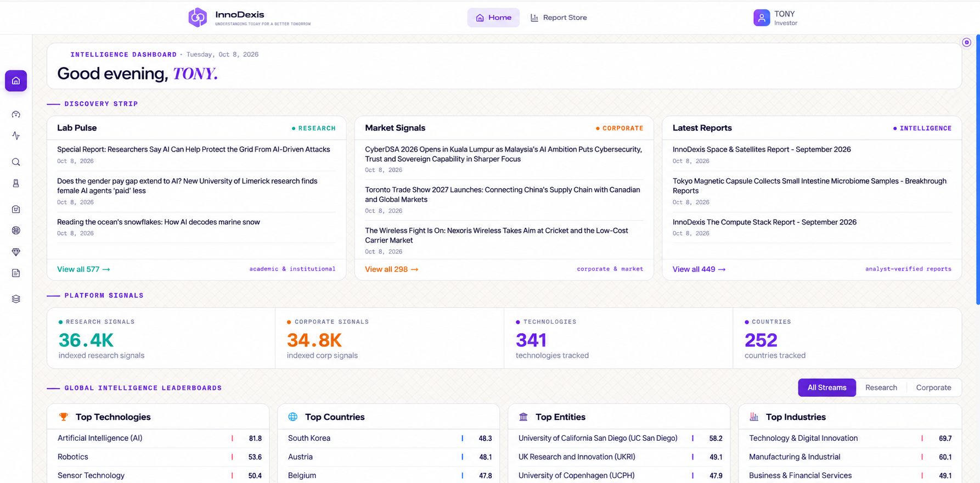Screen dimensions: 980x483
Task: Select South Korea in Top Countries
Action: pos(389,439)
